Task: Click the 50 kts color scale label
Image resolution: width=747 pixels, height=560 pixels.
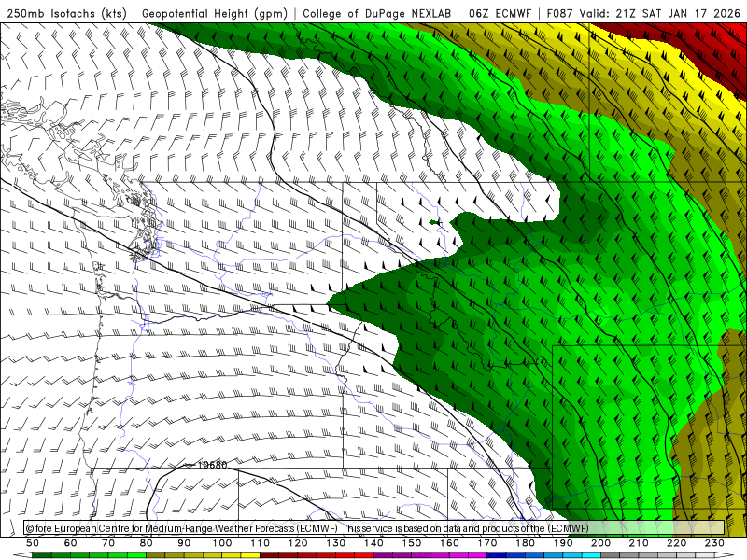Action: pyautogui.click(x=33, y=543)
